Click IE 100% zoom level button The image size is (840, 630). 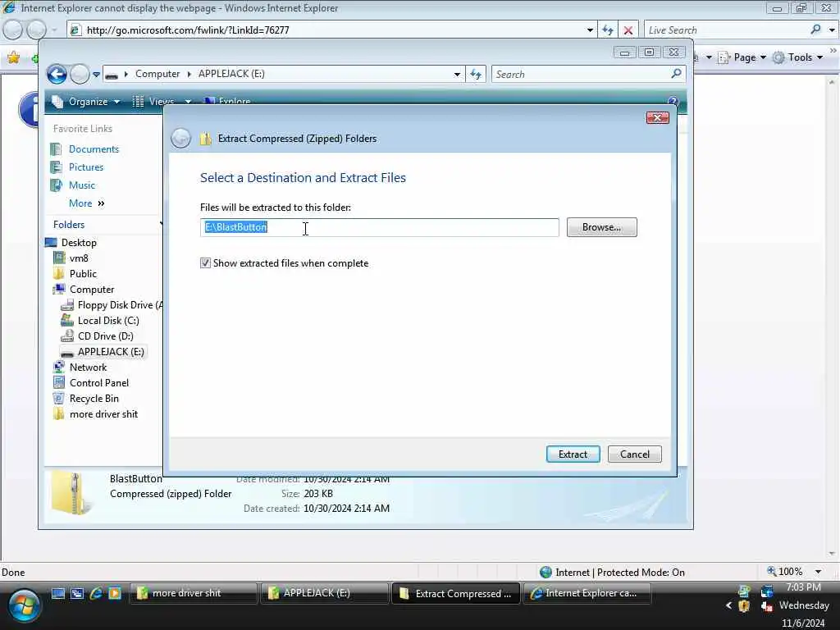[x=785, y=572]
